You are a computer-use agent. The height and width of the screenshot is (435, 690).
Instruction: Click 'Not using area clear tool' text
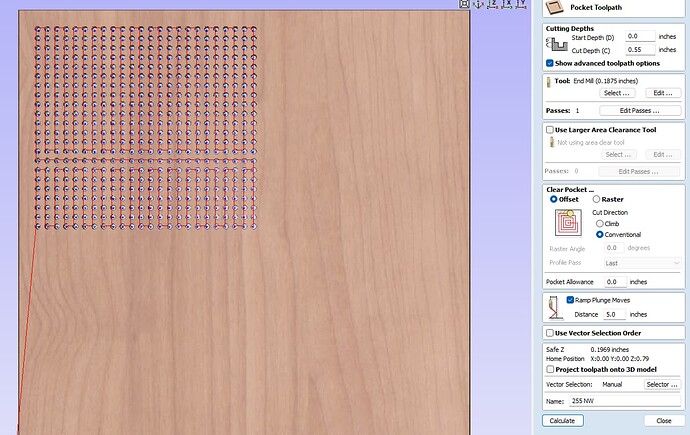(591, 143)
